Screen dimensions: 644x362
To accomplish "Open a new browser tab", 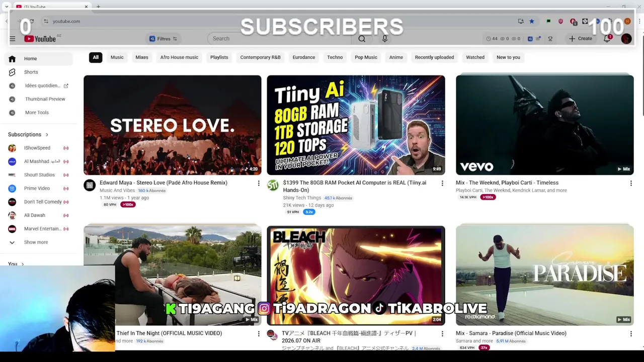I will pyautogui.click(x=98, y=7).
